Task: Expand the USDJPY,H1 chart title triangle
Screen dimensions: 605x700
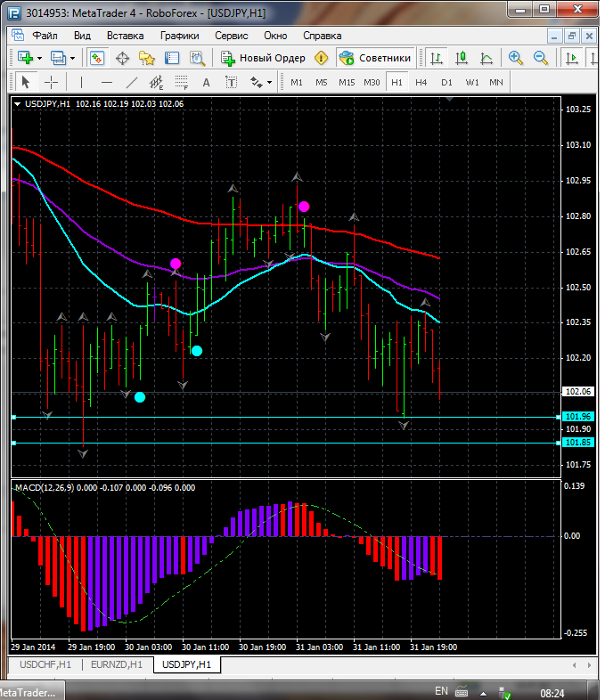Action: [x=19, y=103]
